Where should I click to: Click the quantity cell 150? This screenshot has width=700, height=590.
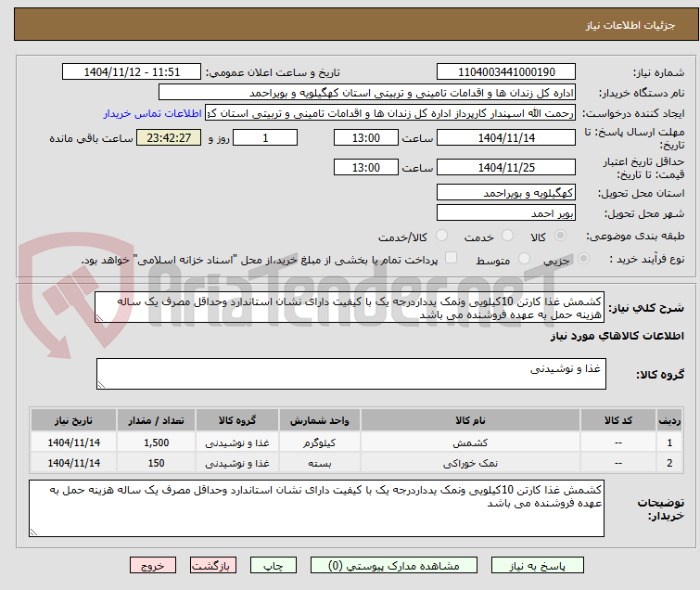[x=157, y=463]
